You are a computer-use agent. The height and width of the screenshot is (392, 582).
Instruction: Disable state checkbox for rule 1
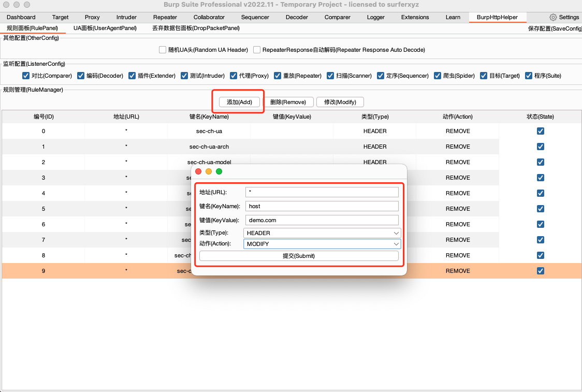coord(541,147)
